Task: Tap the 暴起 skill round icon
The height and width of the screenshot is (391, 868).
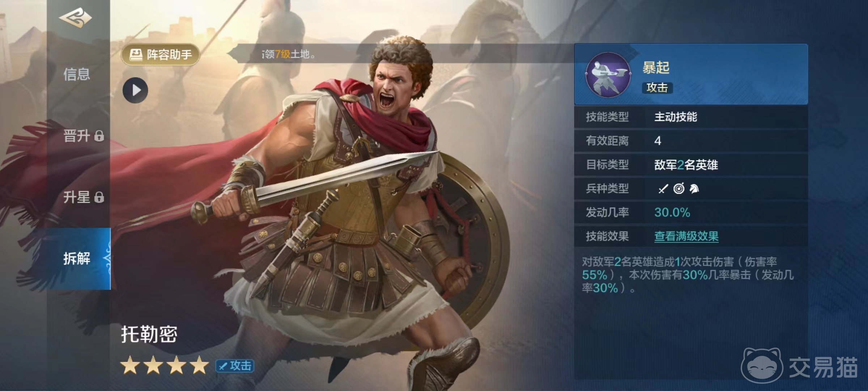Action: [608, 75]
